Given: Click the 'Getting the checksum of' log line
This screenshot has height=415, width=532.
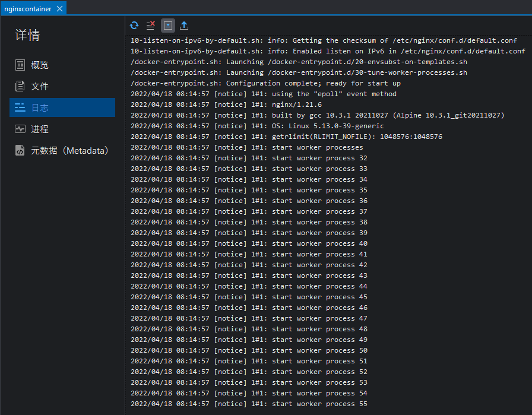Looking at the screenshot, I should click(x=324, y=40).
